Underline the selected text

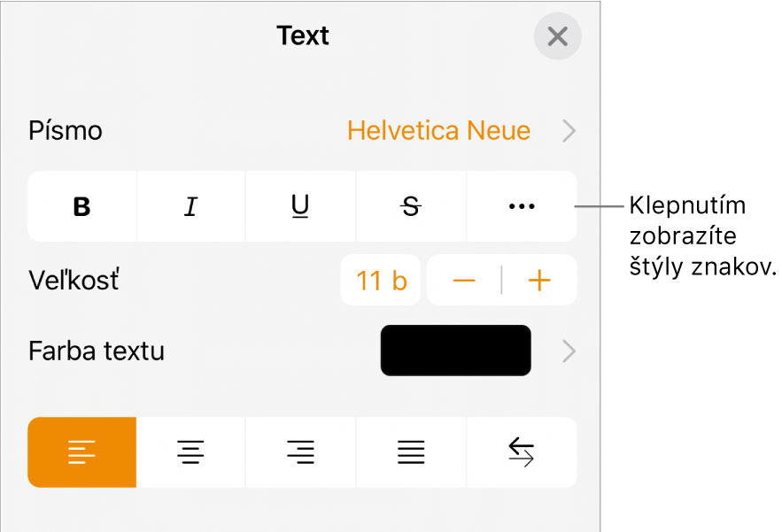pos(301,206)
